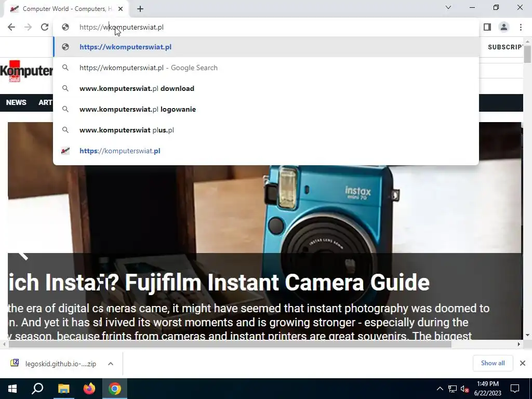Open the tab search dropdown arrow

click(448, 7)
